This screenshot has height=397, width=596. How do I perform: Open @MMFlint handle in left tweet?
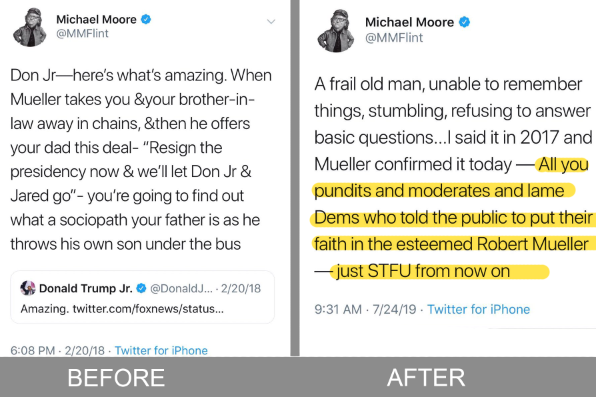[x=82, y=33]
